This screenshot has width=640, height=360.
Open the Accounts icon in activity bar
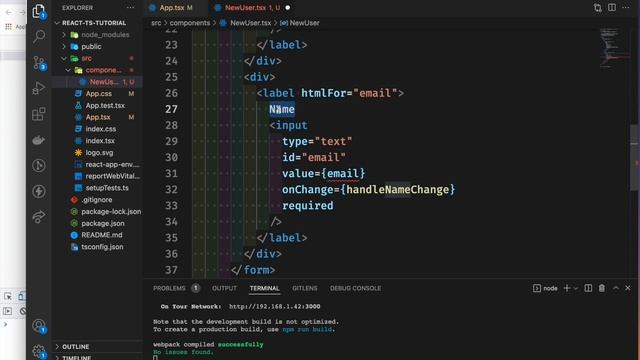pos(39,326)
